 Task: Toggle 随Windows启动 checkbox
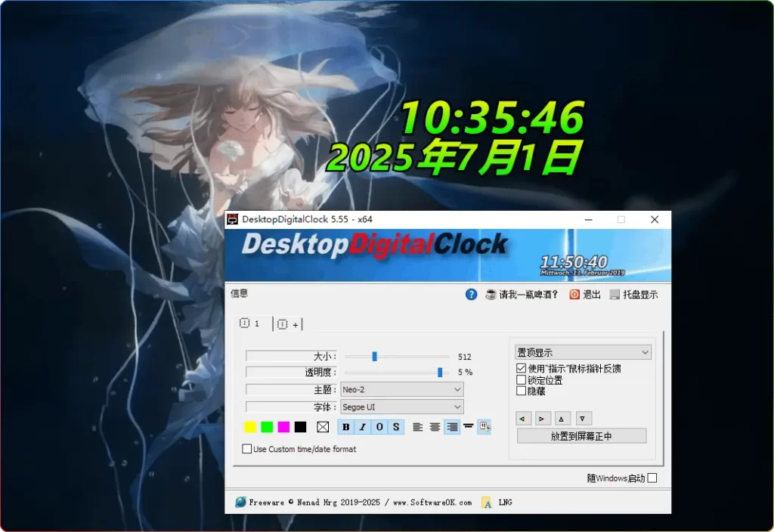pyautogui.click(x=652, y=478)
